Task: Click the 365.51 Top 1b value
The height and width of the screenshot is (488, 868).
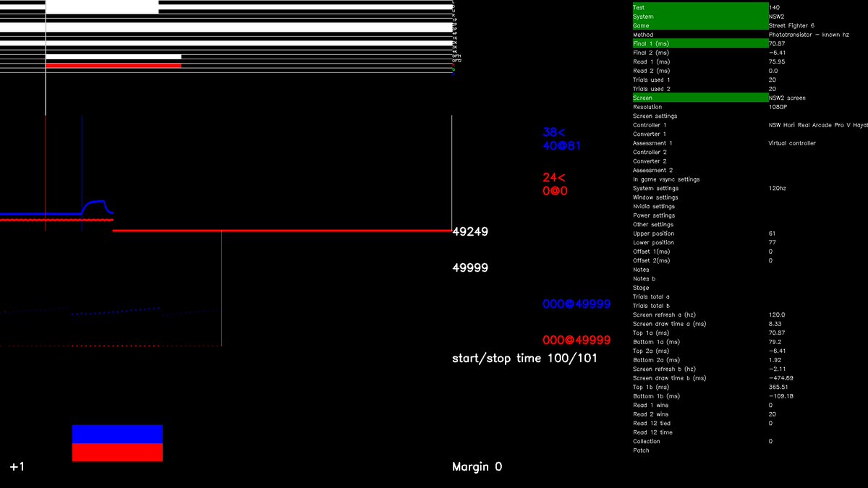Action: coord(779,387)
